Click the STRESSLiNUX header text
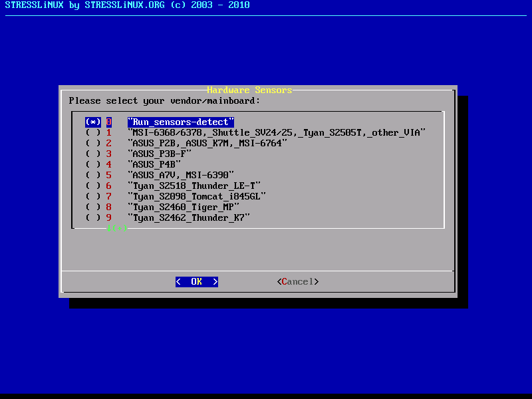Viewport: 532px width, 399px height. [128, 5]
